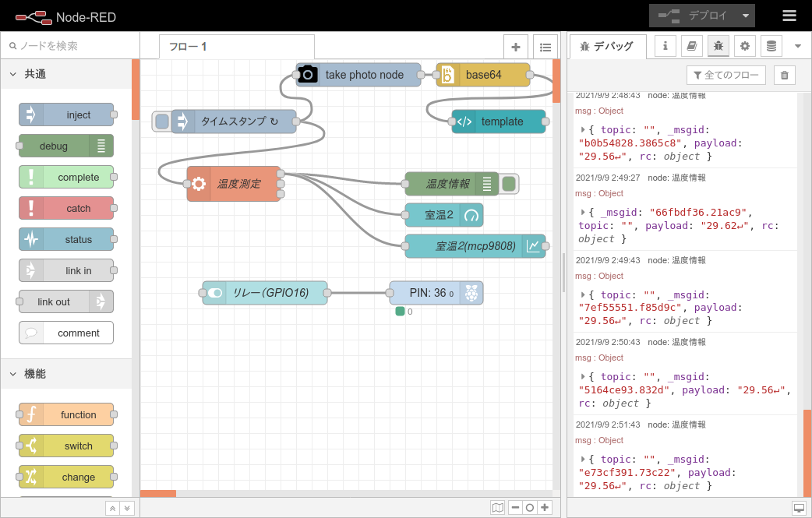The width and height of the screenshot is (812, 518).
Task: Expand the 2:51:43 debug message object
Action: (583, 459)
